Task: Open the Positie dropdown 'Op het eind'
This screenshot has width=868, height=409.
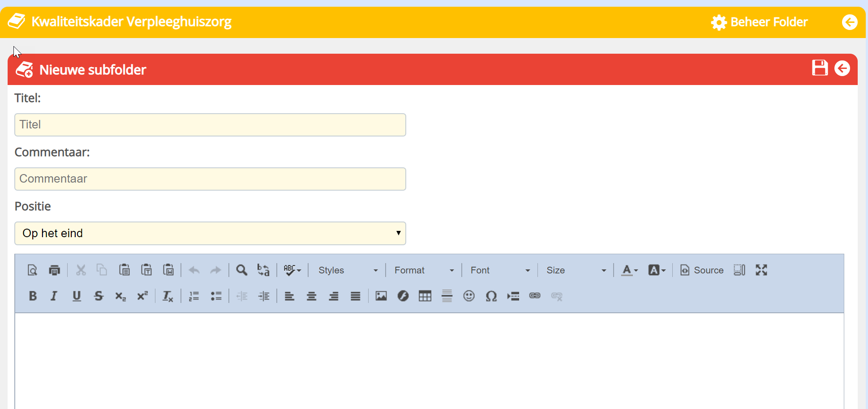Action: (x=210, y=234)
